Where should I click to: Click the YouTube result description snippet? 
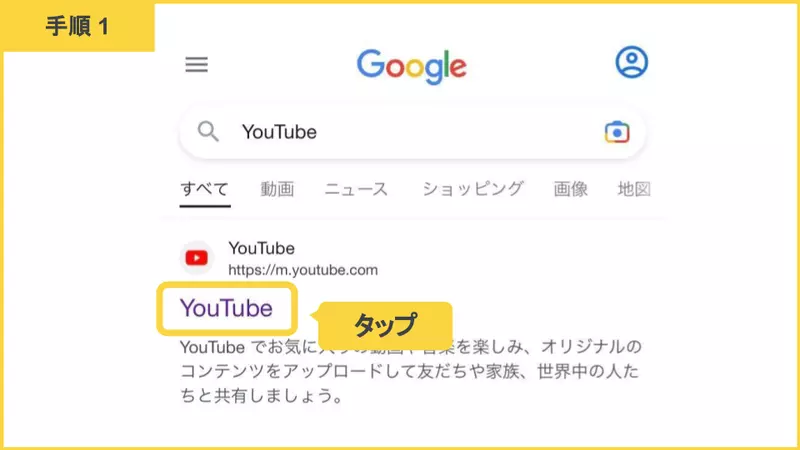(x=411, y=371)
